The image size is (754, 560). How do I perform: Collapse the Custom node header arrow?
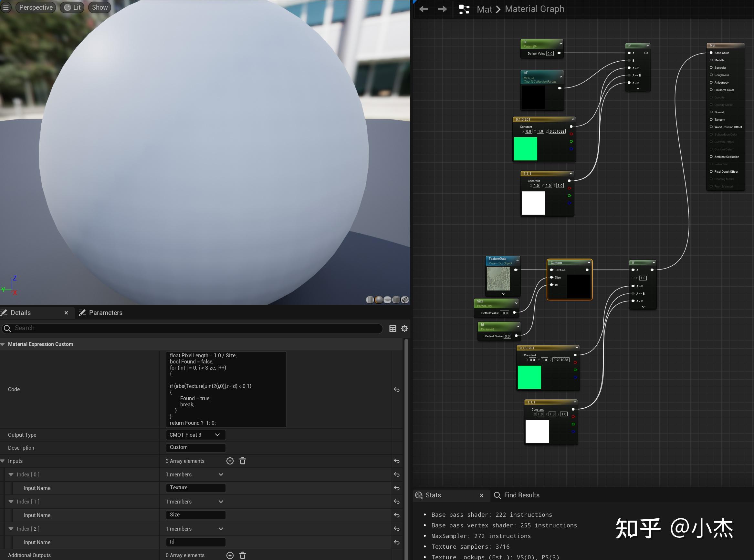click(589, 262)
